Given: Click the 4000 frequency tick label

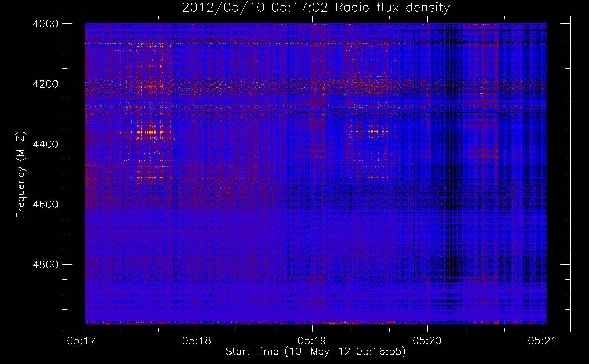Looking at the screenshot, I should point(46,24).
